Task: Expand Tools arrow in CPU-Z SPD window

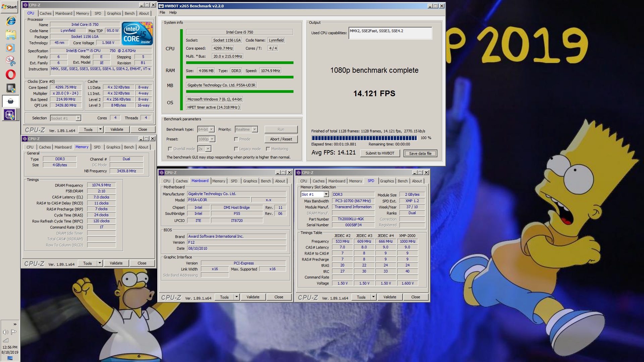Action: 373,297
